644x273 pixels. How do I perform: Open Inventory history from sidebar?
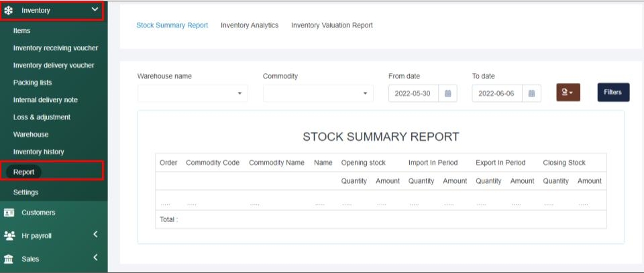point(39,152)
